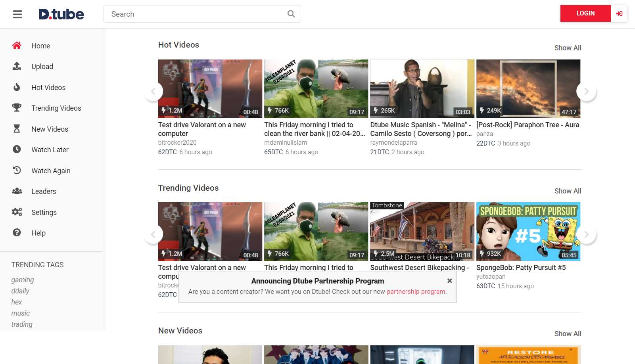Viewport: 635px width, 364px height.
Task: Click the New Videos hourglass icon
Action: (x=17, y=129)
